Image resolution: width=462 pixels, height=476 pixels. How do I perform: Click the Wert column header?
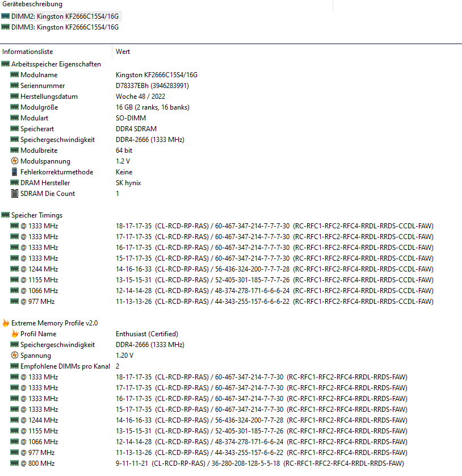[x=123, y=52]
